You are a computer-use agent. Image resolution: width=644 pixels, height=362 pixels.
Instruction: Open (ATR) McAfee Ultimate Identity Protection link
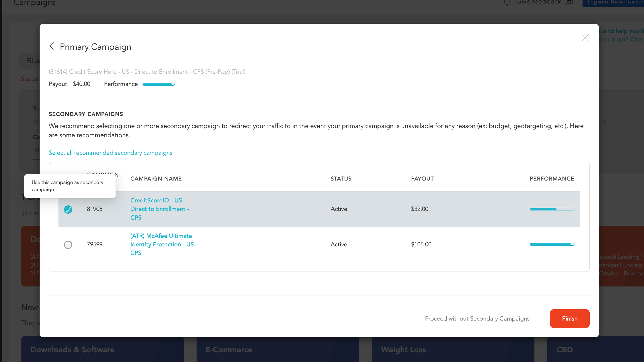[164, 244]
